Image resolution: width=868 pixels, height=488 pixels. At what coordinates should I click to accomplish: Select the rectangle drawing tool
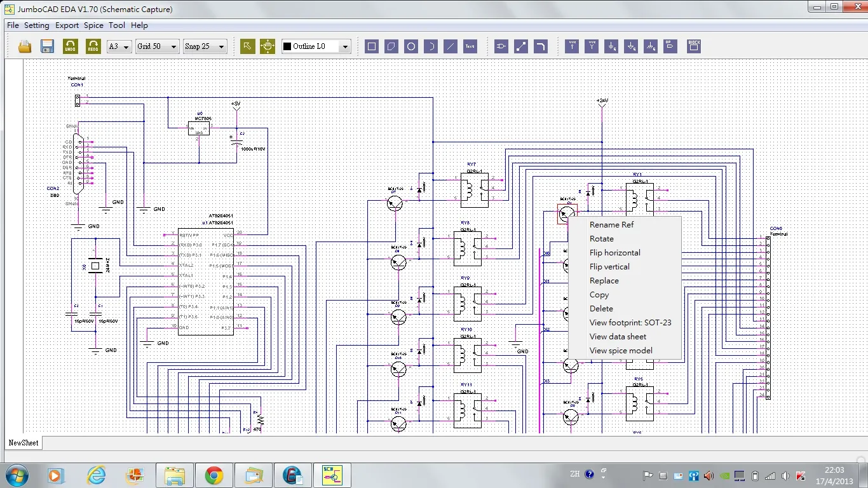click(x=371, y=46)
